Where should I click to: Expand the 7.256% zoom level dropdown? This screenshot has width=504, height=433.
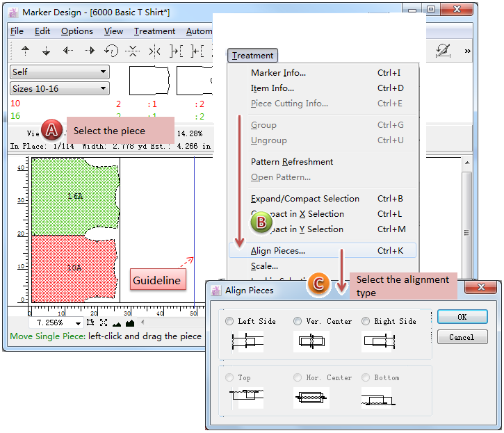[77, 324]
